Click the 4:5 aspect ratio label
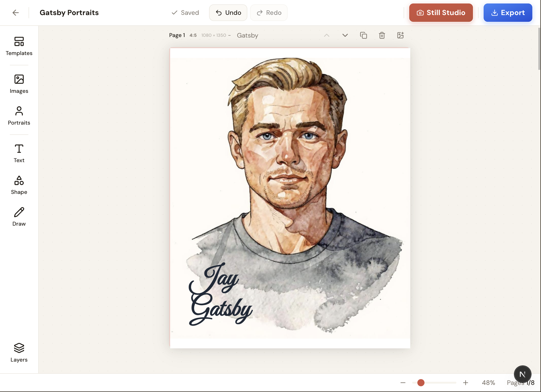Viewport: 541px width, 392px height. pyautogui.click(x=193, y=35)
